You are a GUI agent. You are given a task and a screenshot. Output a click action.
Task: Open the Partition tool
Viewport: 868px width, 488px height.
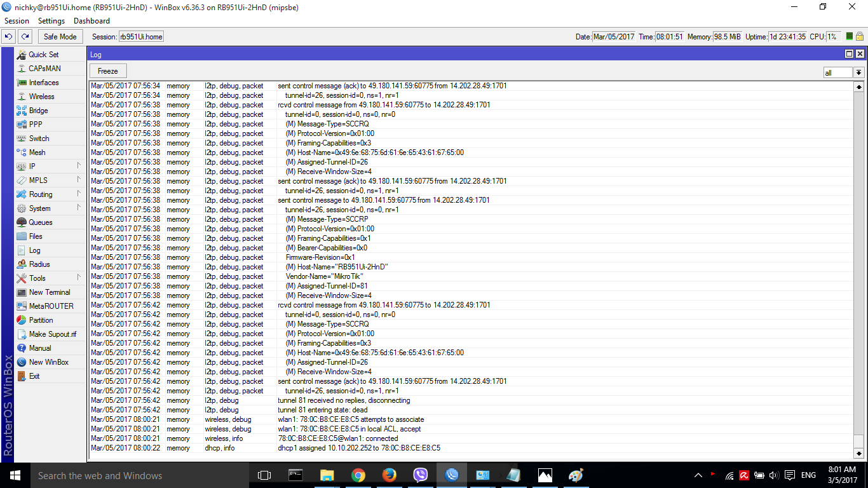click(41, 320)
